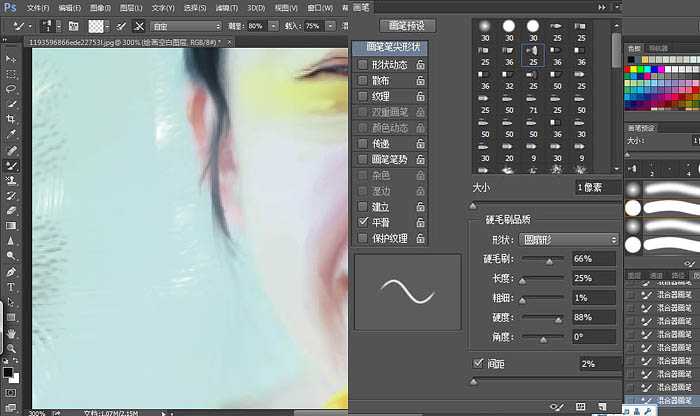Screen dimensions: 700x416
Task: Toggle Quick Mask mode
Action: tap(11, 393)
